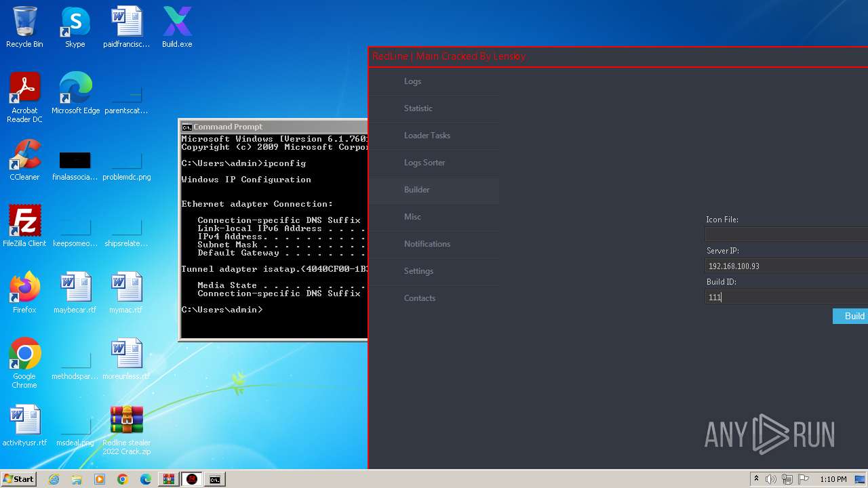Select the Builder section
This screenshot has width=868, height=488.
[x=434, y=190]
